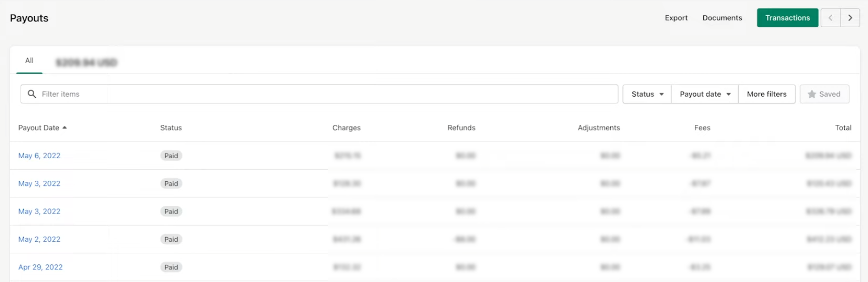Click the Total column header
Screen dimensions: 868x282
[x=843, y=128]
